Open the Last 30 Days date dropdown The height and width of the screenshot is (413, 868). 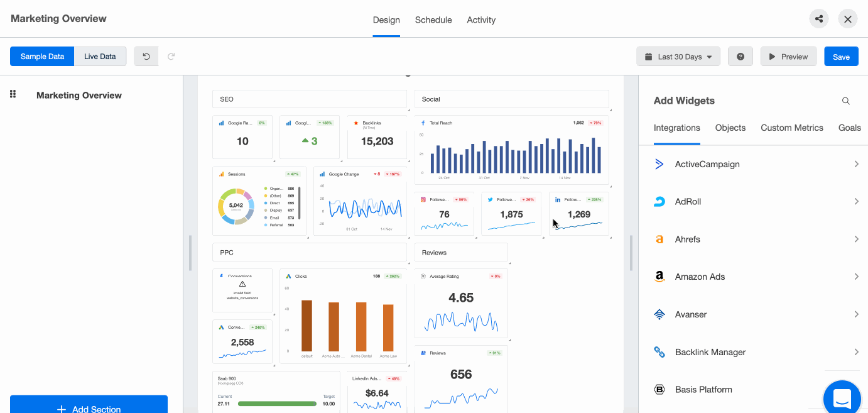678,57
